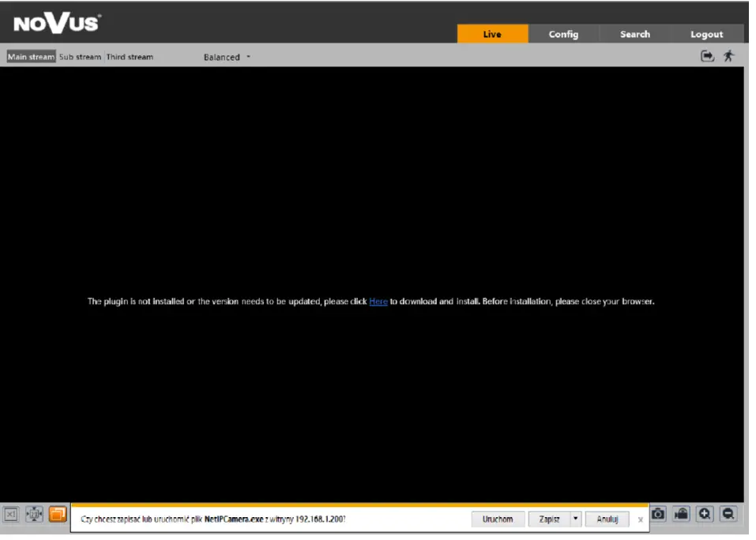Select Sub stream
The width and height of the screenshot is (756, 540).
pos(80,56)
